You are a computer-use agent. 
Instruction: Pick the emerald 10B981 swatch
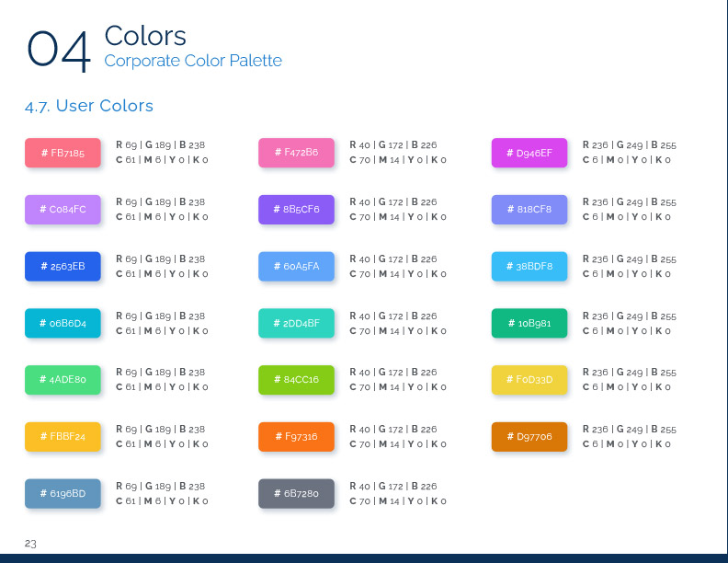(529, 324)
